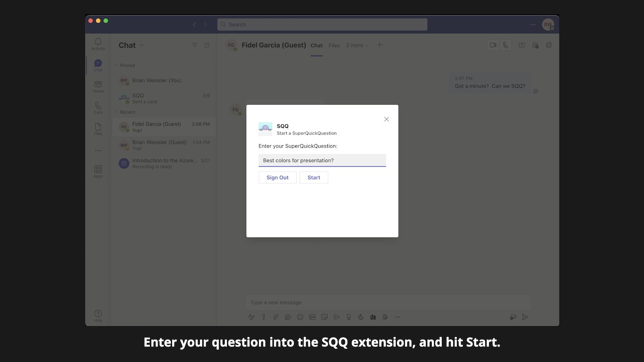The image size is (644, 362).
Task: Open the sticker picker
Action: 324,317
